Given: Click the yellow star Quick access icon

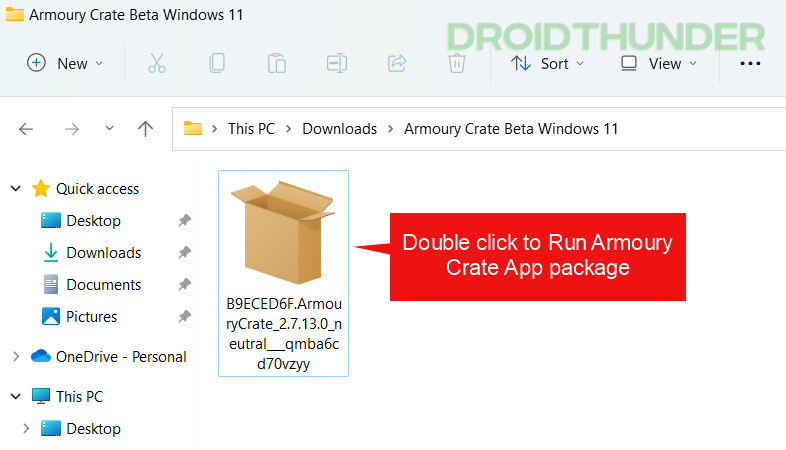Looking at the screenshot, I should coord(41,189).
